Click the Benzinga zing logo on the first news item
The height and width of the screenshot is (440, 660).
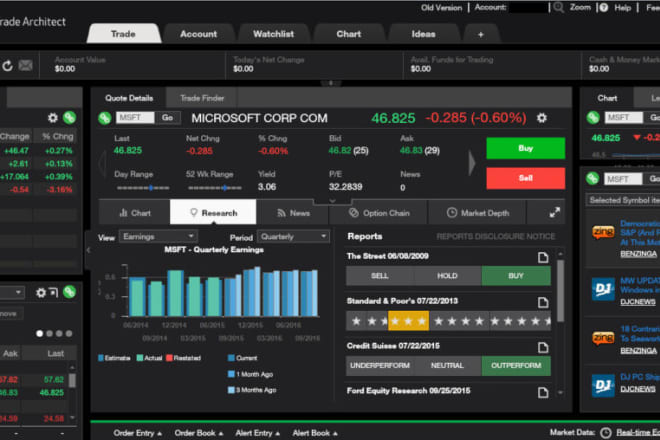coord(603,232)
